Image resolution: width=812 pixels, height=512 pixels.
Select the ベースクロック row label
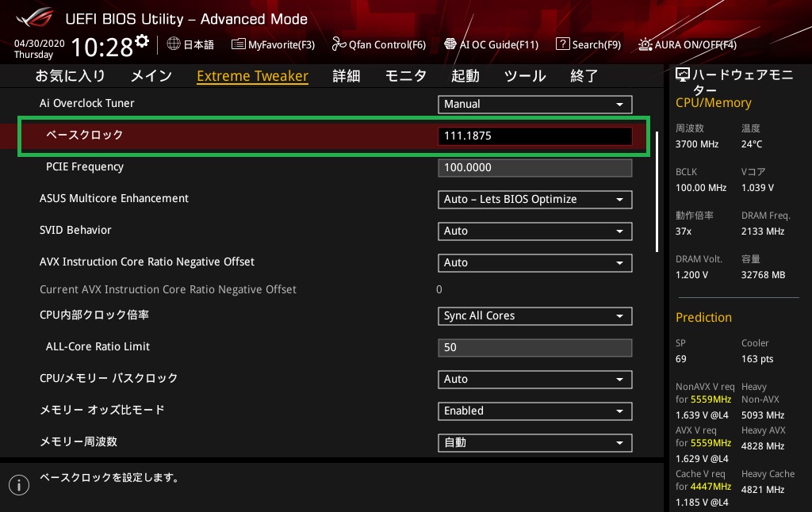click(84, 135)
